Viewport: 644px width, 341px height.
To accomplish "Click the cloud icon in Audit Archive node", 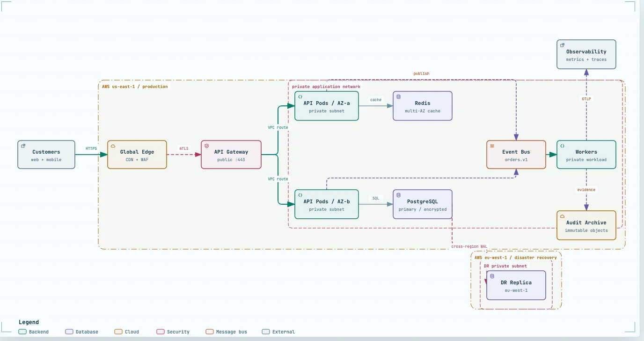I will pyautogui.click(x=563, y=216).
